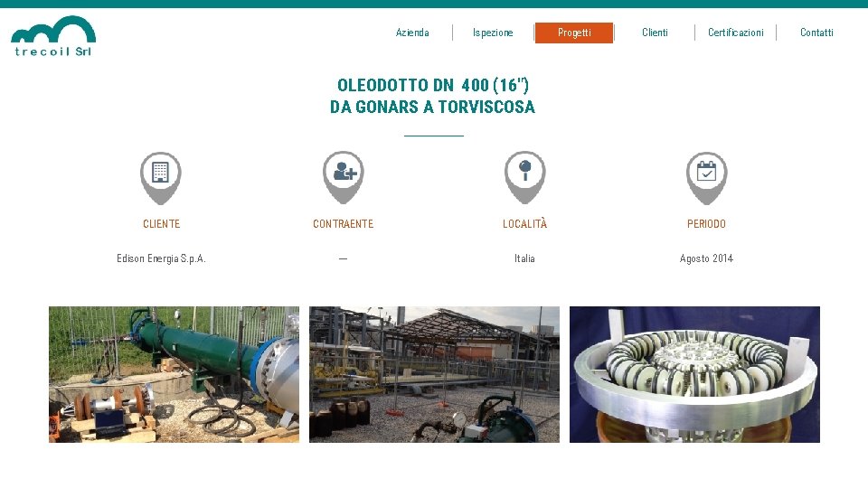Click the Periodo calendar pin icon
The height and width of the screenshot is (488, 868).
point(706,178)
